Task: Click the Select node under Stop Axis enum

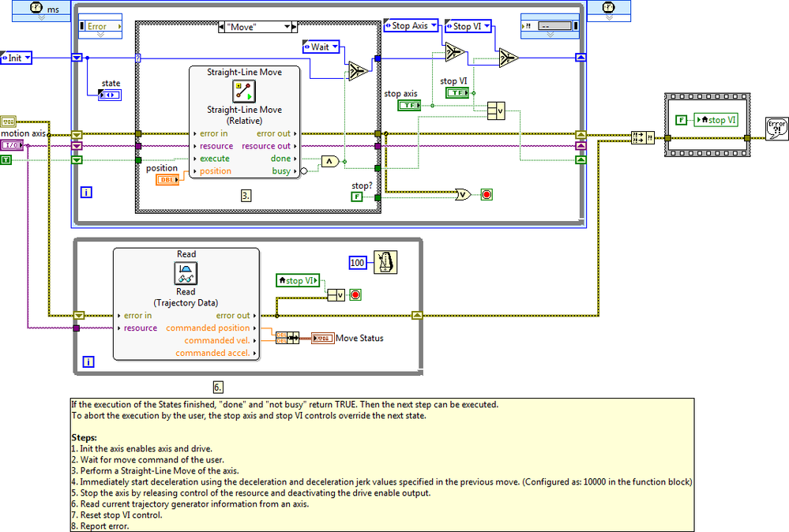Action: 455,52
